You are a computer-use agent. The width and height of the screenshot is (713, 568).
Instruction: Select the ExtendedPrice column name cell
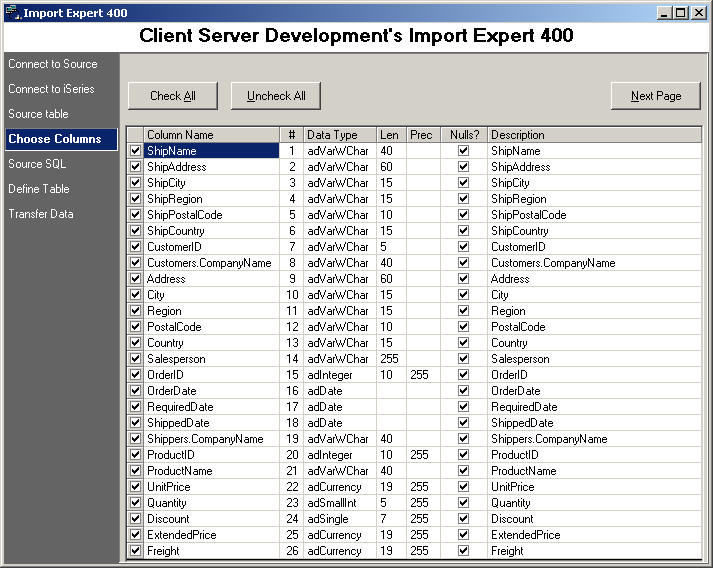[211, 534]
